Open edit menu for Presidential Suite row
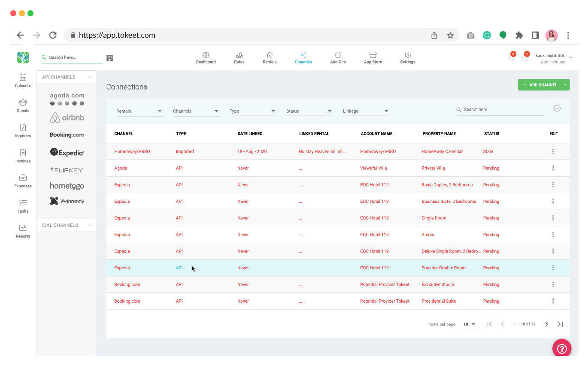Viewport: 588px width, 367px height. pos(553,301)
